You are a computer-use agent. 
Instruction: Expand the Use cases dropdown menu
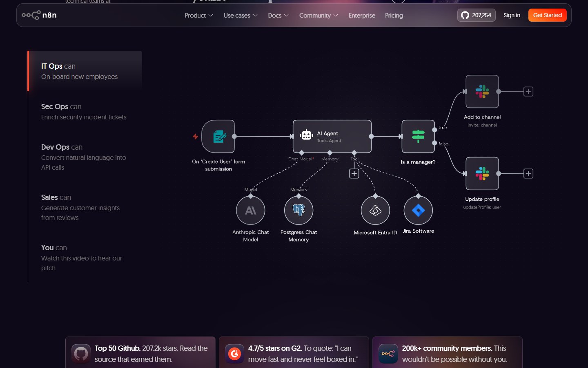pos(241,15)
